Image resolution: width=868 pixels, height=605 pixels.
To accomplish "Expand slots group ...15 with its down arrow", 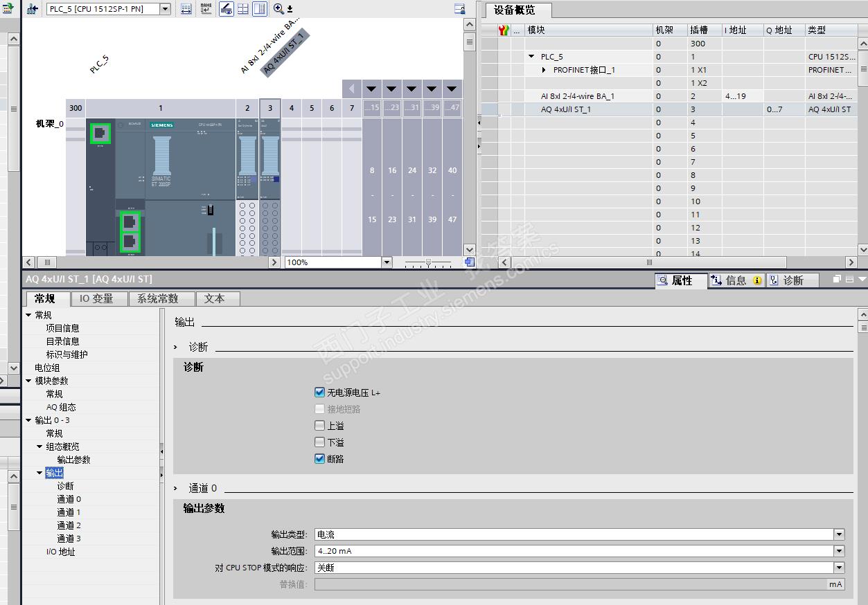I will 372,89.
